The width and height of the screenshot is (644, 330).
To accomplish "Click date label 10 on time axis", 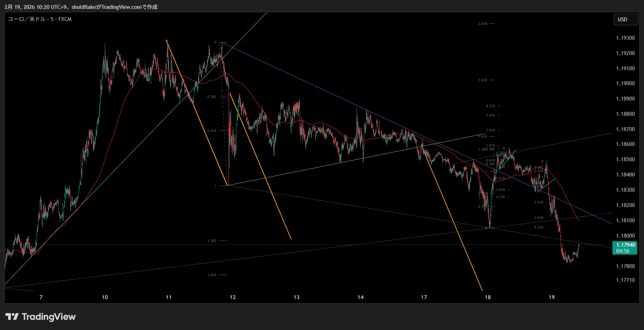I will point(105,297).
